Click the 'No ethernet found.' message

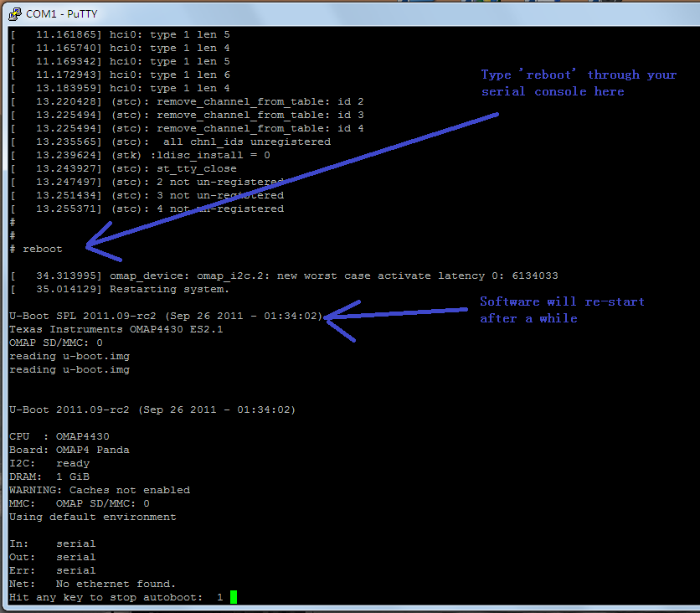pyautogui.click(x=116, y=584)
